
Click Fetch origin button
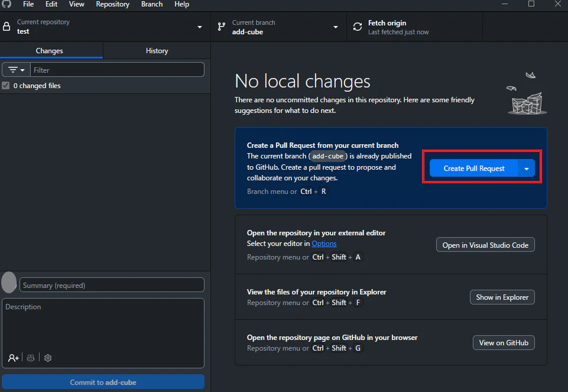[415, 27]
